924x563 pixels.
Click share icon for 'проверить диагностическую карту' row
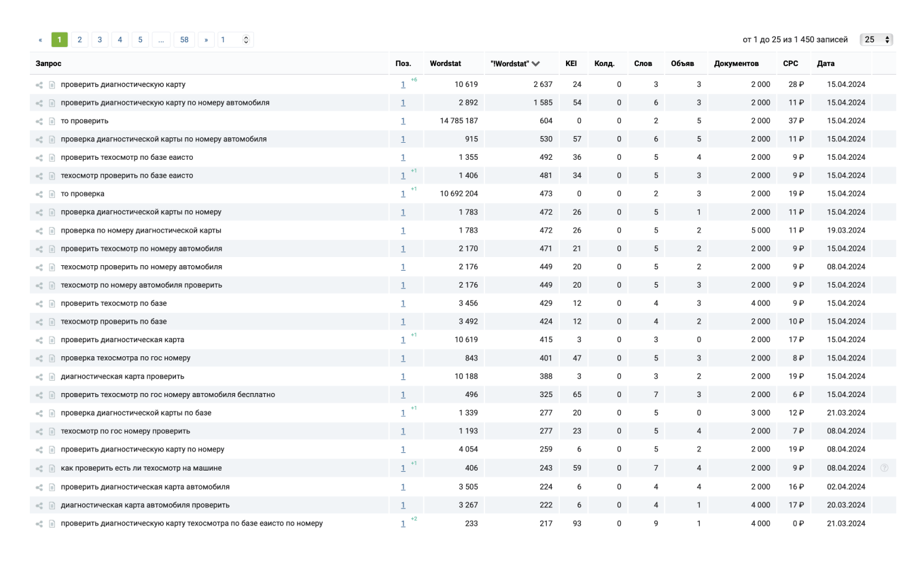pos(39,85)
